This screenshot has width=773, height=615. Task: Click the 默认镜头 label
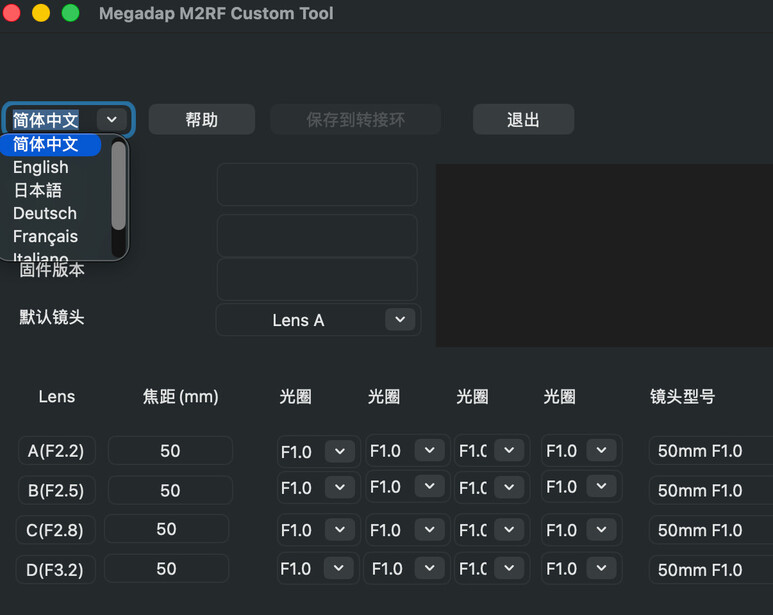[52, 317]
